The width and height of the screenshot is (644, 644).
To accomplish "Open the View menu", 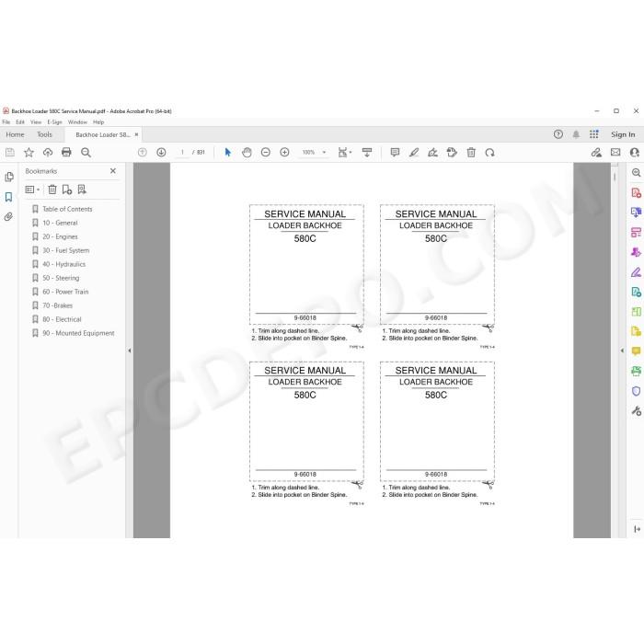I will [x=36, y=122].
